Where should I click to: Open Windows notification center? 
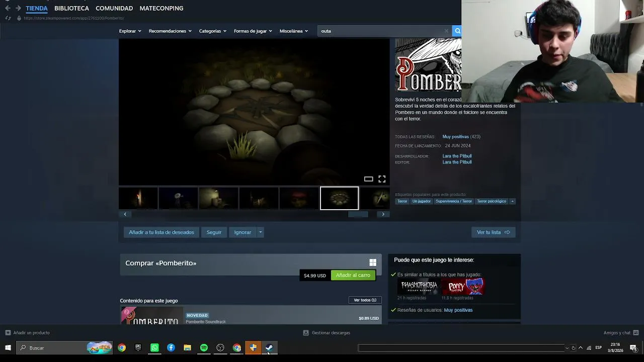(633, 348)
